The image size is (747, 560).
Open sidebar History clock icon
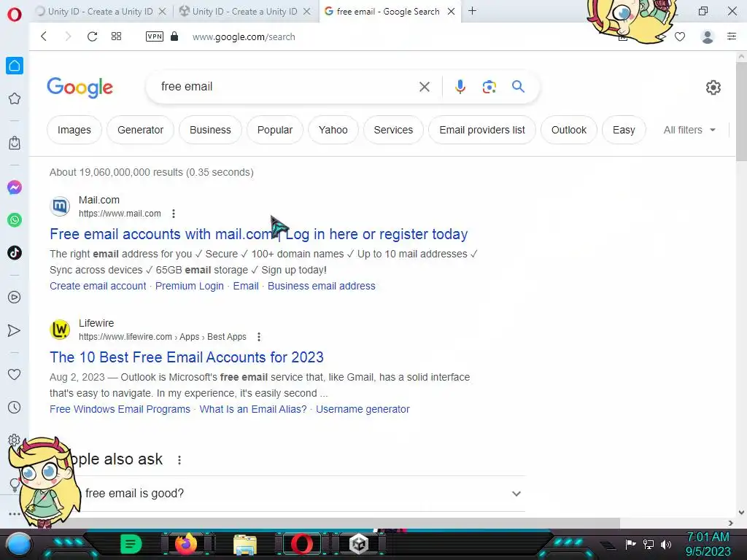tap(15, 408)
